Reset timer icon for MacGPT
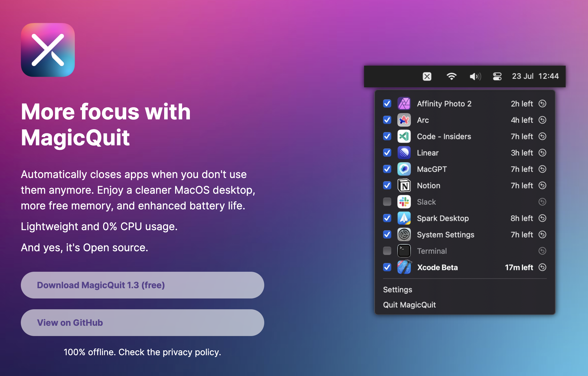The image size is (588, 376). [542, 169]
